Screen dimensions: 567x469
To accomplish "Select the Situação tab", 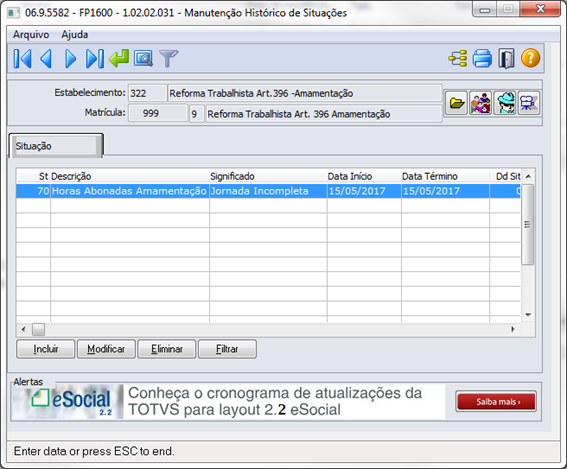I will pos(56,146).
